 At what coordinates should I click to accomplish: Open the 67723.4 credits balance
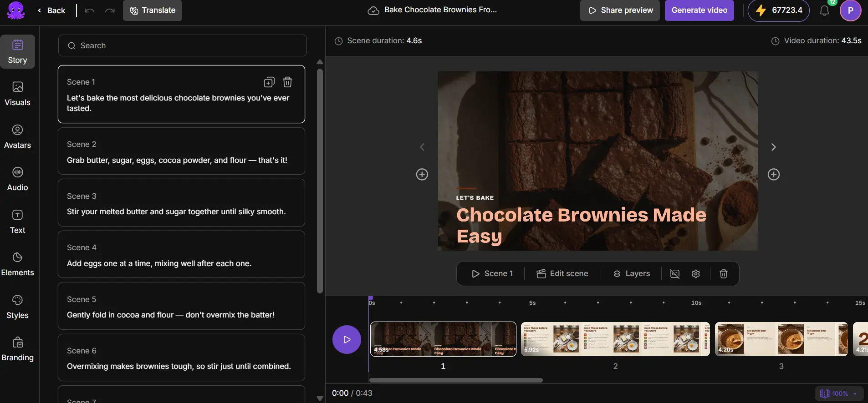[x=779, y=10]
